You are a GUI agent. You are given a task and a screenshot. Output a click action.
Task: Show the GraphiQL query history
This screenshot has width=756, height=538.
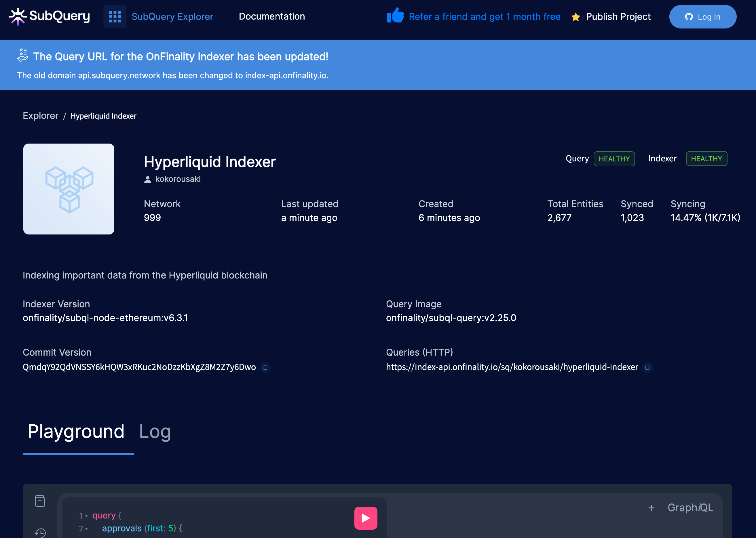coord(40,532)
